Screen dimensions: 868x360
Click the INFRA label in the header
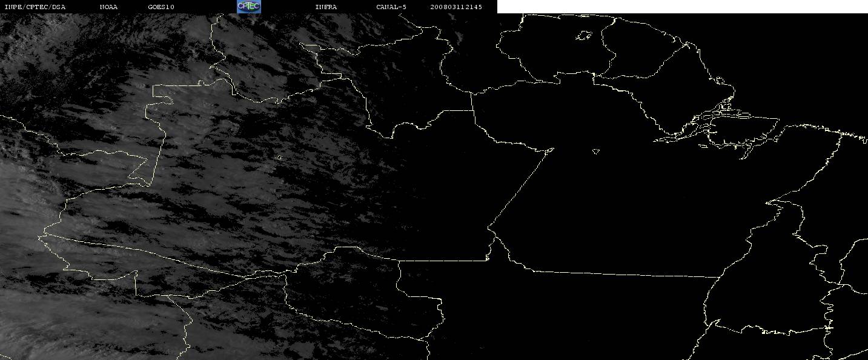[326, 7]
